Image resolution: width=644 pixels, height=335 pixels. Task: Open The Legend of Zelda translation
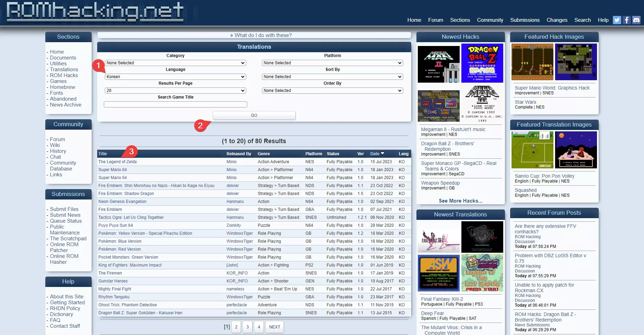coord(118,162)
